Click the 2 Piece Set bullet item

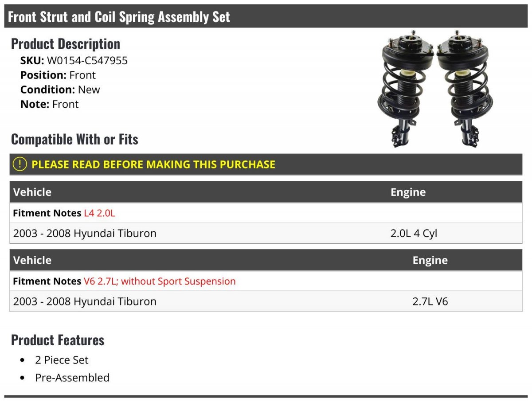point(62,360)
